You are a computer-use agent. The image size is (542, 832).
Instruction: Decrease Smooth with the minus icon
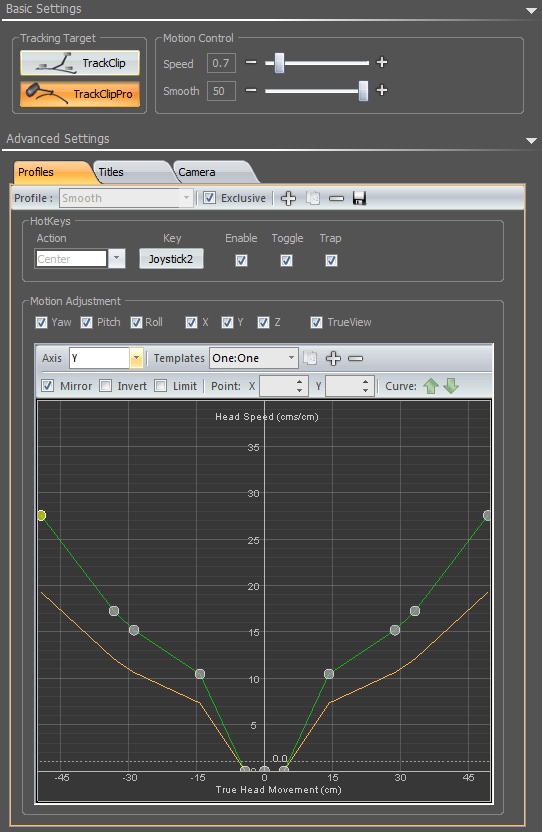tap(251, 90)
